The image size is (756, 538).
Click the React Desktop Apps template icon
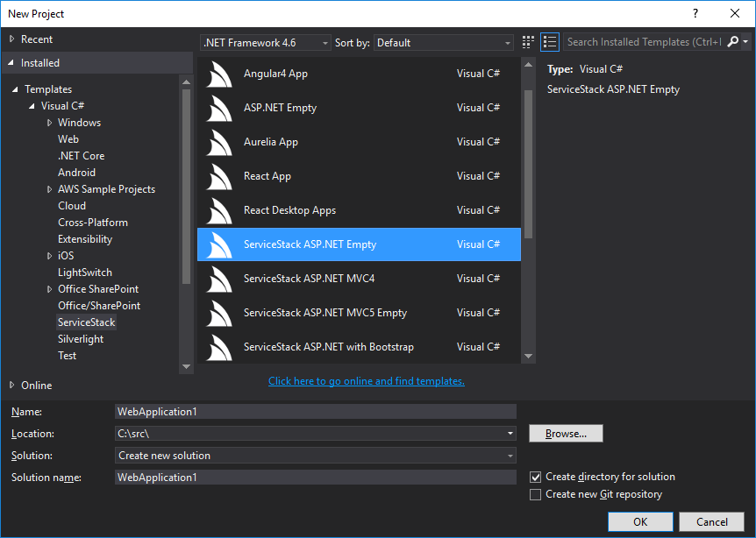coord(219,211)
